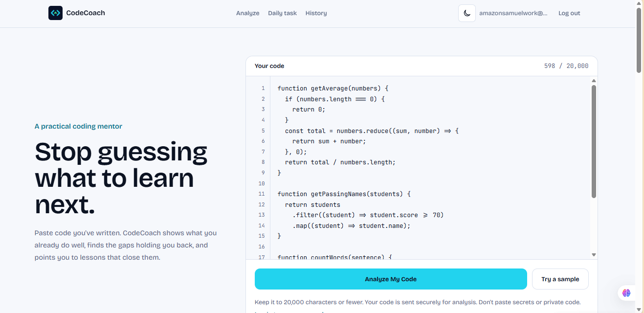Toggle dark mode with the moon icon

pos(467,13)
